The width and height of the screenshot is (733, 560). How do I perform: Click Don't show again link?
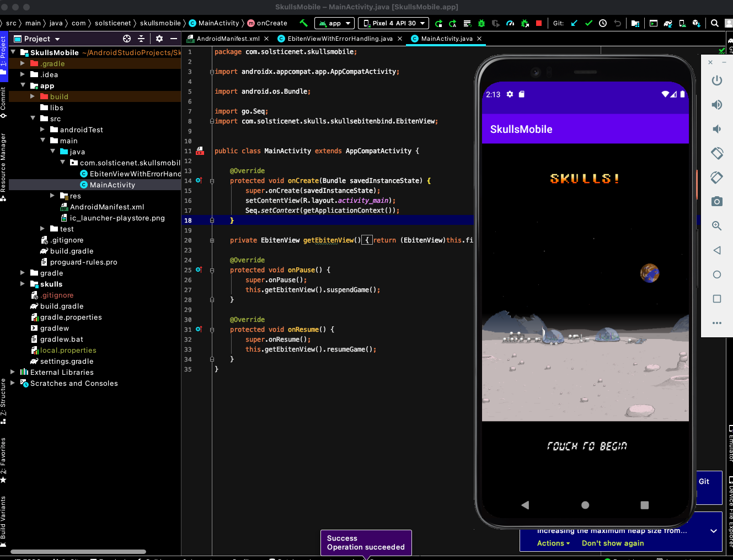coord(613,543)
